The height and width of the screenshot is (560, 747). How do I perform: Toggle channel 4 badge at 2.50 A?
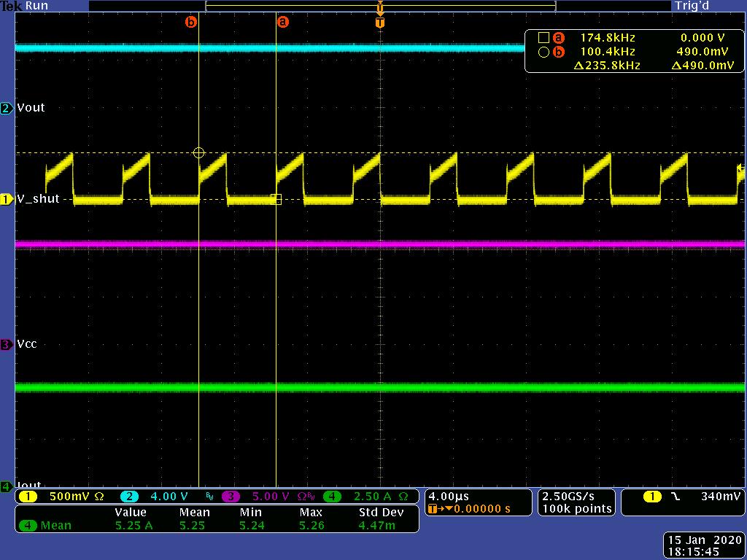coord(332,497)
